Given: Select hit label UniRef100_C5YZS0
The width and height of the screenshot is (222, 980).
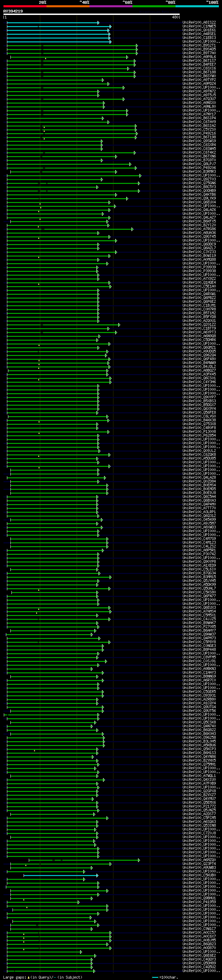Looking at the screenshot, I should [x=199, y=129].
